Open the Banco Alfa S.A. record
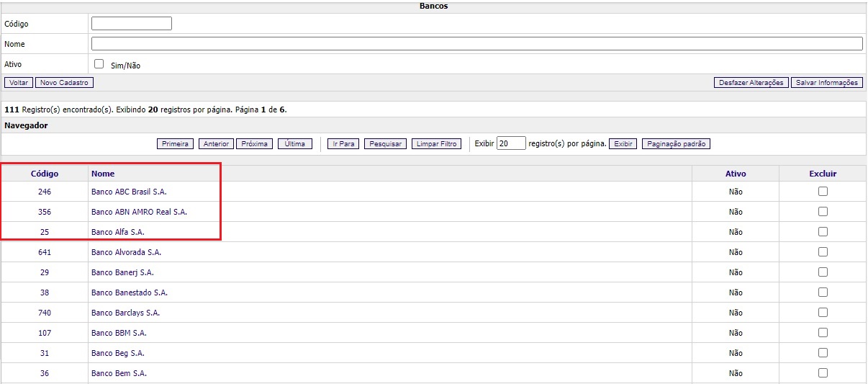Image resolution: width=868 pixels, height=384 pixels. click(117, 232)
